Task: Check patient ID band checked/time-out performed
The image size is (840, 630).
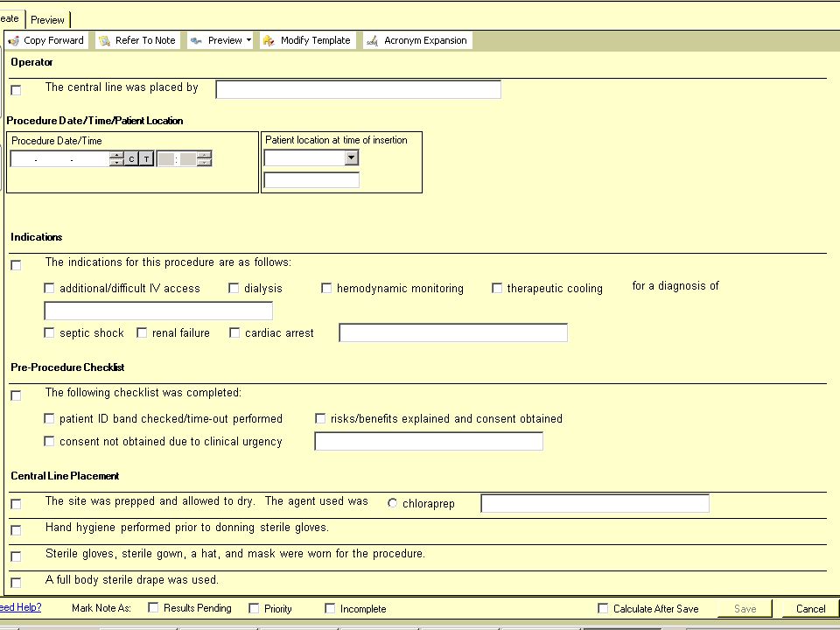Action: (x=49, y=418)
